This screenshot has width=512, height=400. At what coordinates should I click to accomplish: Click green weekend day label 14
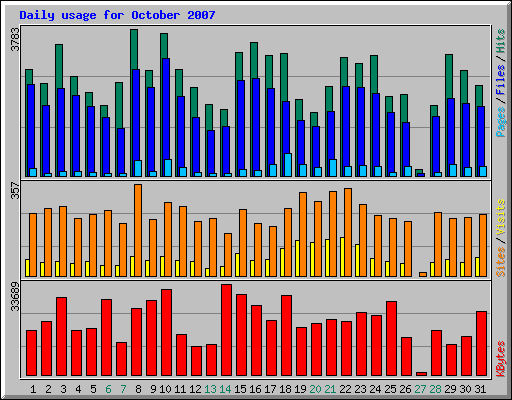[225, 389]
